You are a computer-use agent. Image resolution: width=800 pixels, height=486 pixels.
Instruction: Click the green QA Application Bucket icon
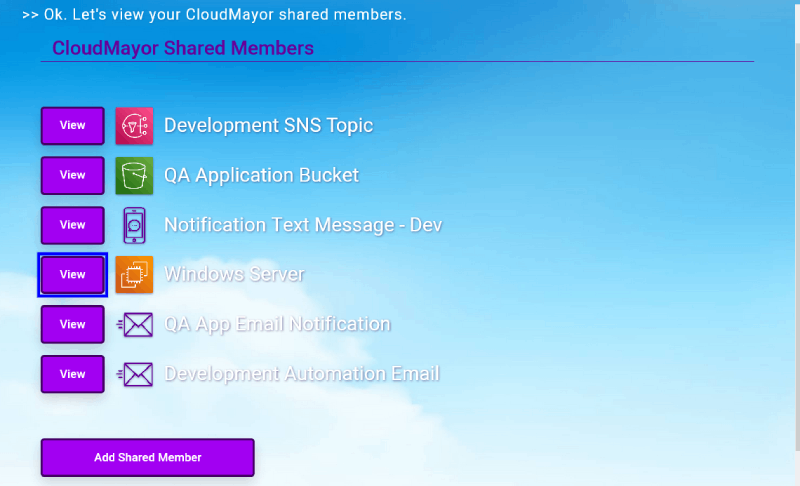[x=134, y=175]
